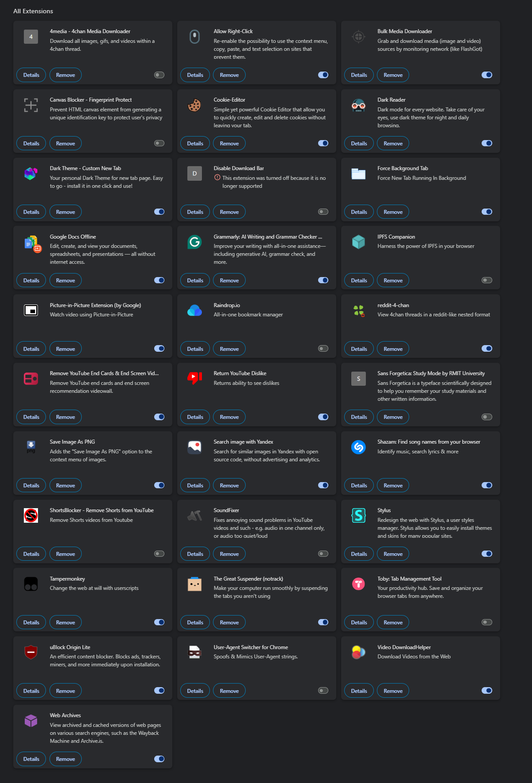
Task: Enable User-Agent Switcher toggle
Action: (x=323, y=691)
